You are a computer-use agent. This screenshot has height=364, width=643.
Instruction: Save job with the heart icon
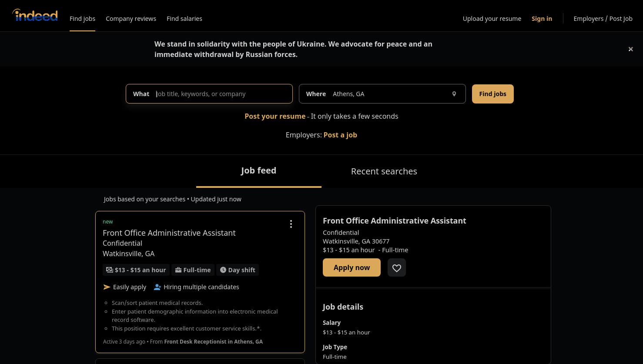point(396,267)
